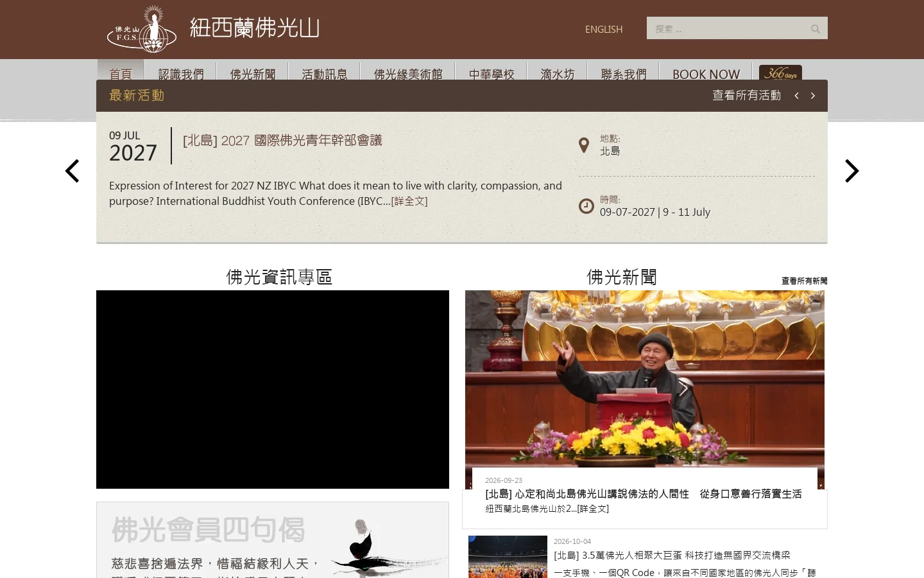Open news 3.5萬佛光人相聚大巨蛋

click(x=672, y=555)
